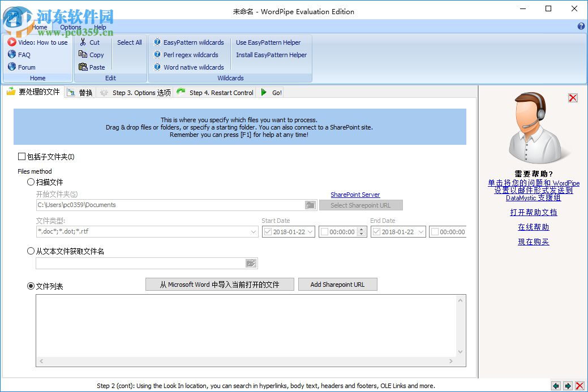
Task: Open the Forum link icon
Action: pyautogui.click(x=13, y=67)
